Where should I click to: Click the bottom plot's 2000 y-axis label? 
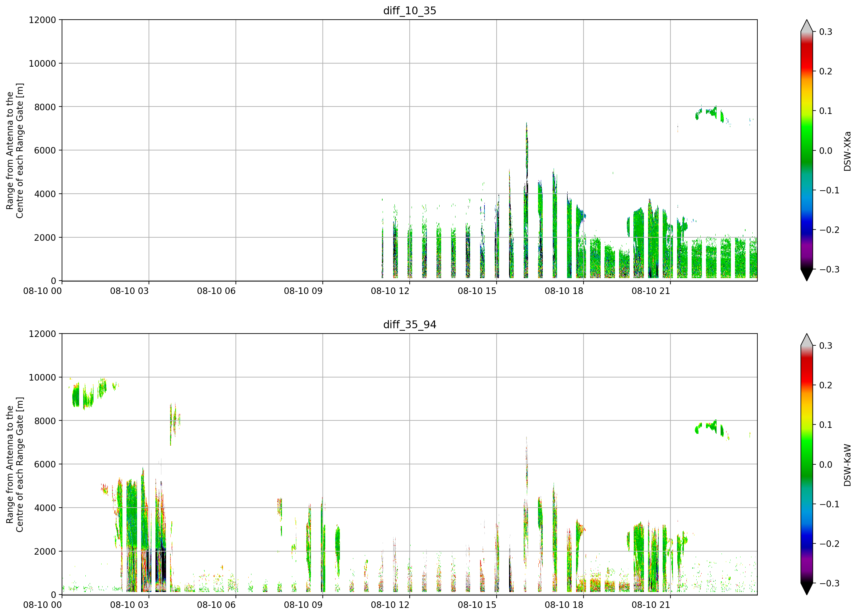pos(45,551)
